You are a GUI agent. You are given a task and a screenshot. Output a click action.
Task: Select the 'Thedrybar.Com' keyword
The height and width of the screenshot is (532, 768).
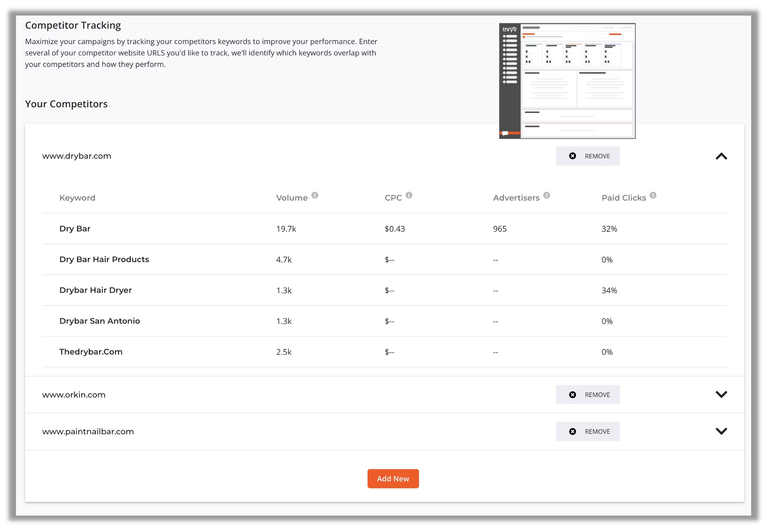[x=91, y=352]
